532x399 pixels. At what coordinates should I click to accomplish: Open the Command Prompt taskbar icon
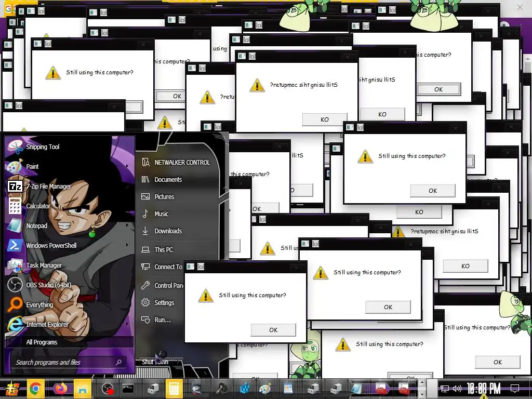coord(128,389)
